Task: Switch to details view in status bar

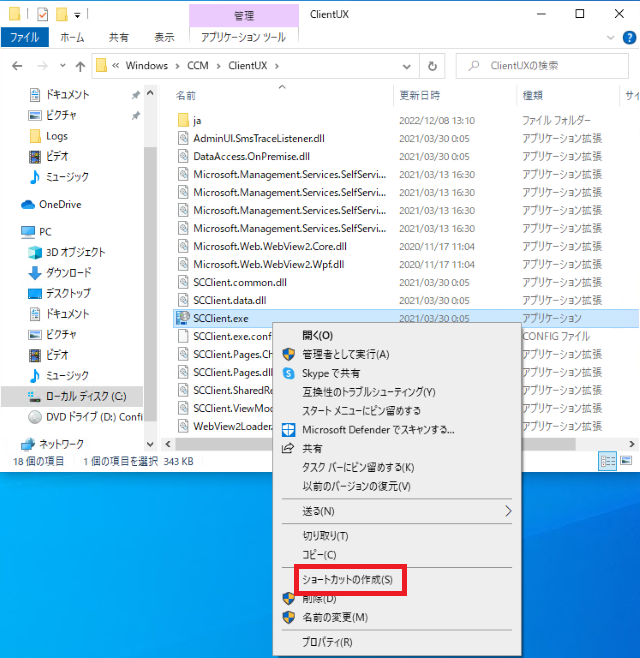Action: click(608, 461)
